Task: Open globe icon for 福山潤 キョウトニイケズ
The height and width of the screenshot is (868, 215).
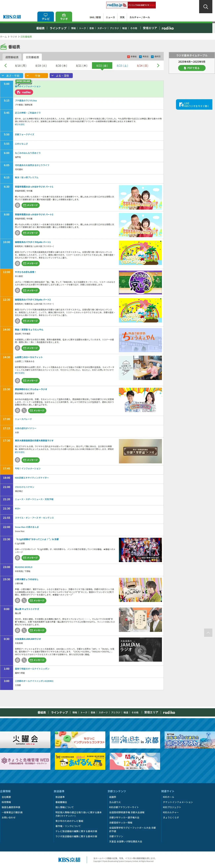Action: pyautogui.click(x=18, y=630)
